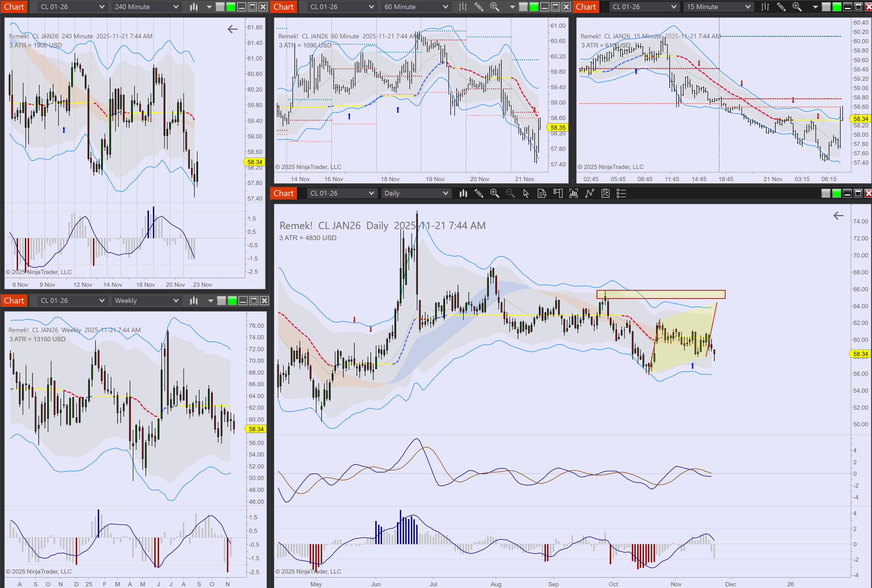This screenshot has width=872, height=588.
Task: Pick green link color on Daily chart
Action: point(836,193)
